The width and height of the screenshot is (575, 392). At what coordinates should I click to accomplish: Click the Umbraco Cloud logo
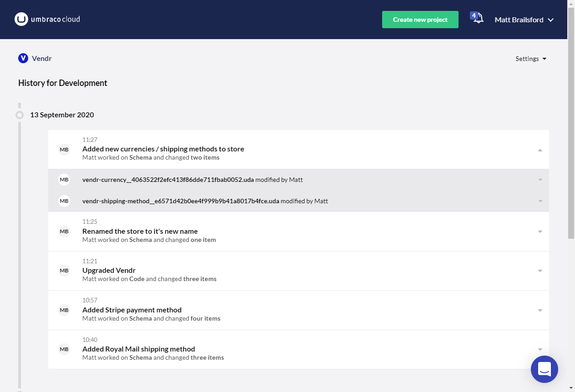tap(47, 20)
